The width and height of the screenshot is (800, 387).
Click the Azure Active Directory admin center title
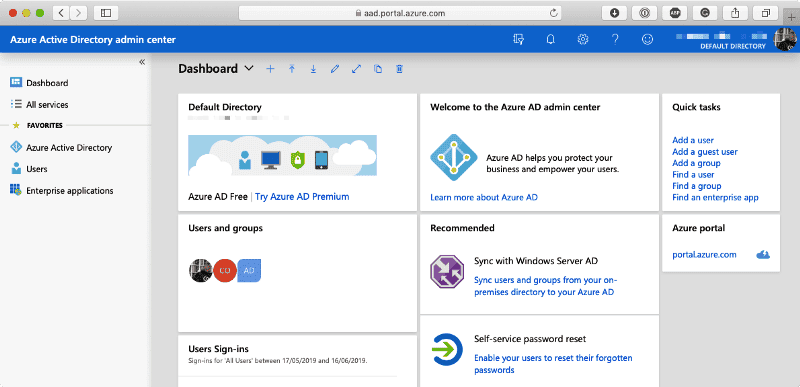[93, 39]
